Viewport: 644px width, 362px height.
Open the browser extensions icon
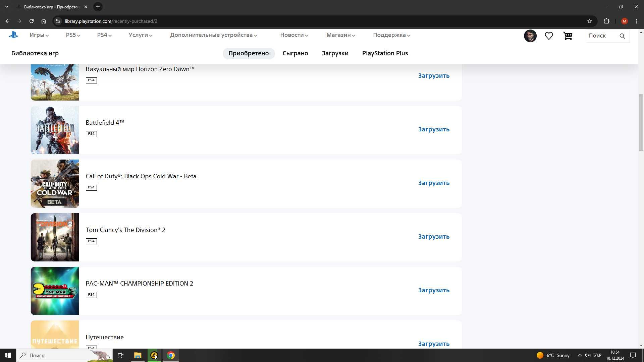606,21
